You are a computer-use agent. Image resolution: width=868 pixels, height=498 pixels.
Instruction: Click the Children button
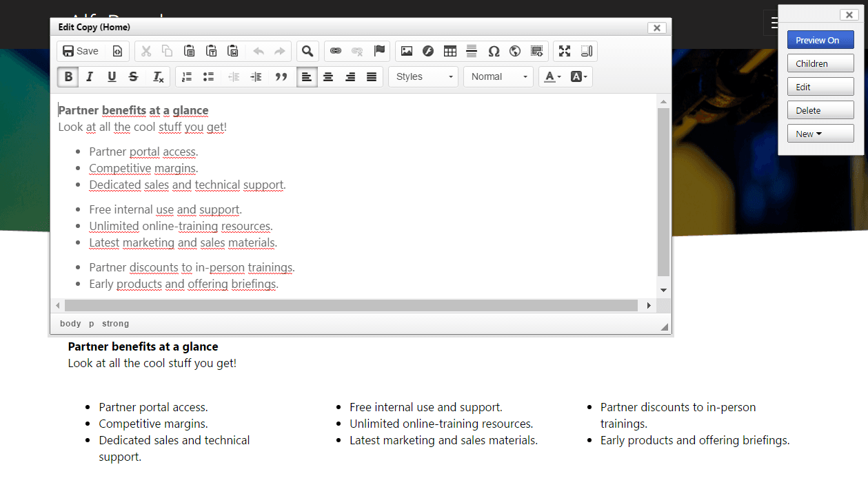coord(820,63)
